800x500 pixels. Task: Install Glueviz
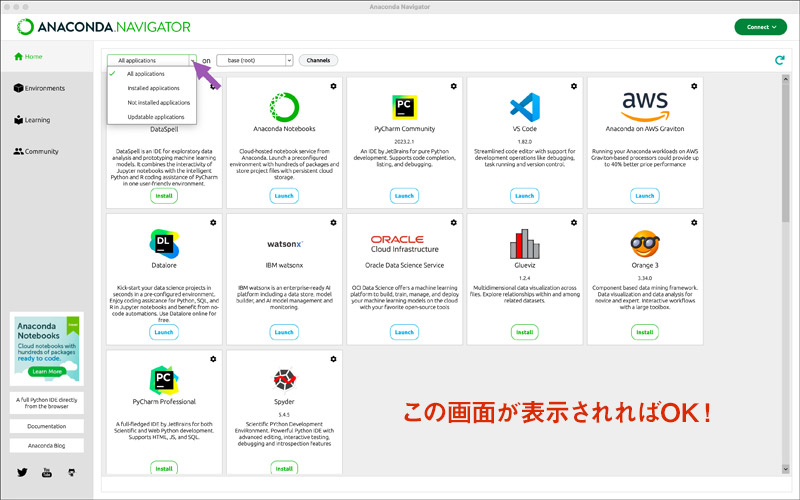pos(524,332)
